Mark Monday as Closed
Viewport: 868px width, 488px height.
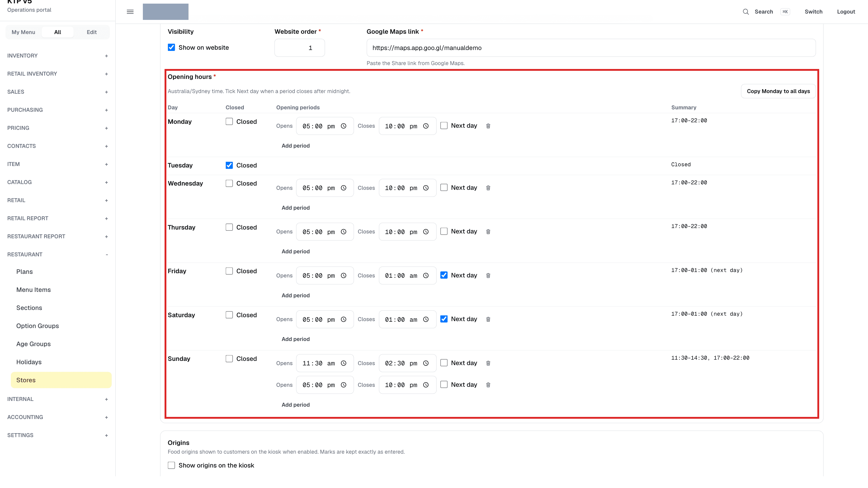coord(229,122)
